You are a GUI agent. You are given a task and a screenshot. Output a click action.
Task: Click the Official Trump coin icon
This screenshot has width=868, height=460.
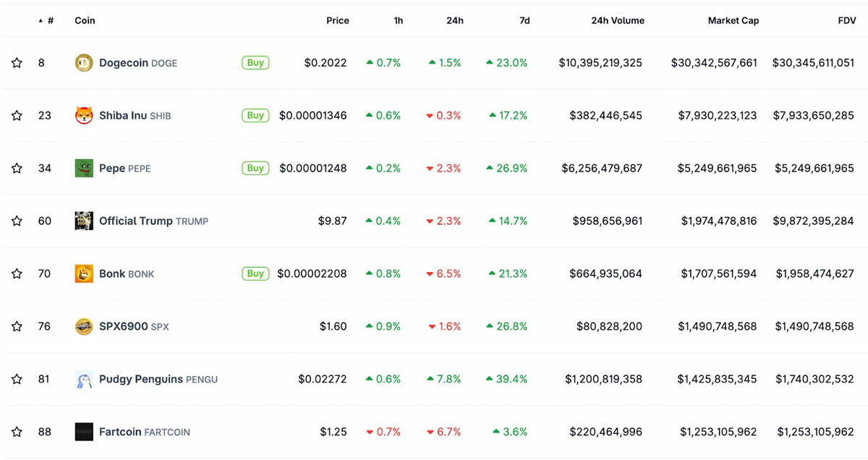point(84,221)
